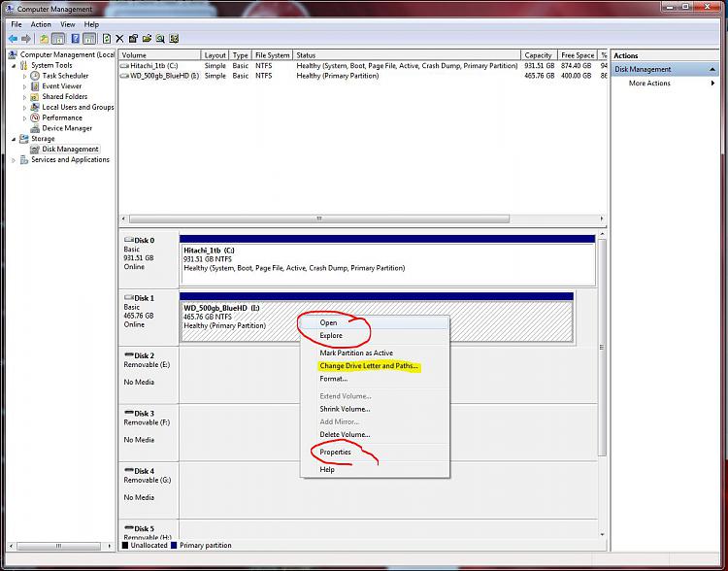Click More Actions in the Actions pane
The height and width of the screenshot is (571, 728).
point(649,84)
